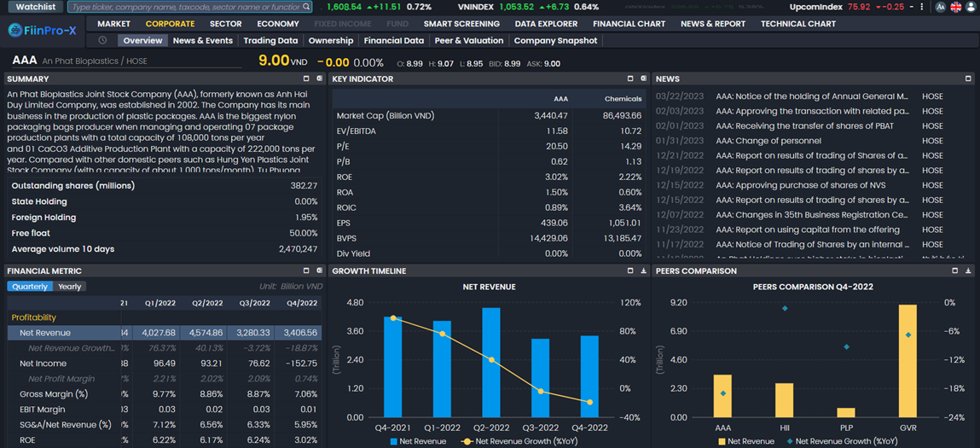
Task: Open the SECTOR main menu
Action: [x=225, y=24]
